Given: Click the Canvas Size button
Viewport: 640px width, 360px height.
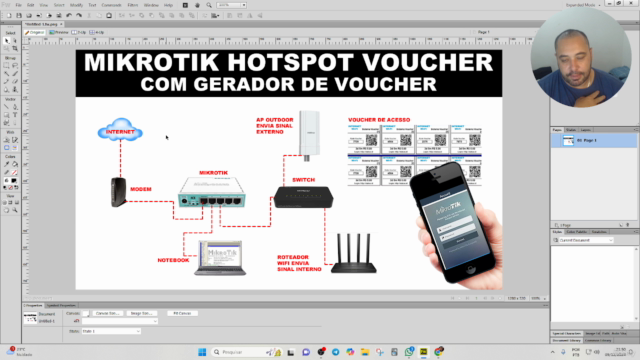Looking at the screenshot, I should tap(107, 313).
